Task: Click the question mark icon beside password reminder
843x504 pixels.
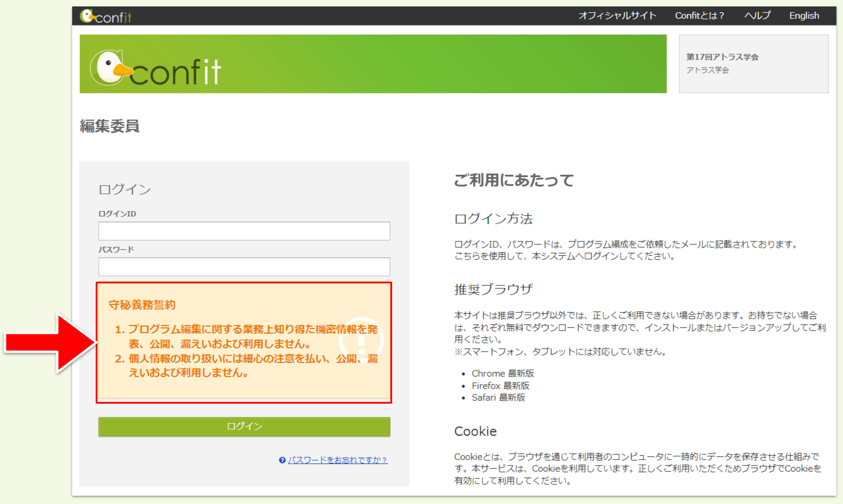Action: pos(282,461)
